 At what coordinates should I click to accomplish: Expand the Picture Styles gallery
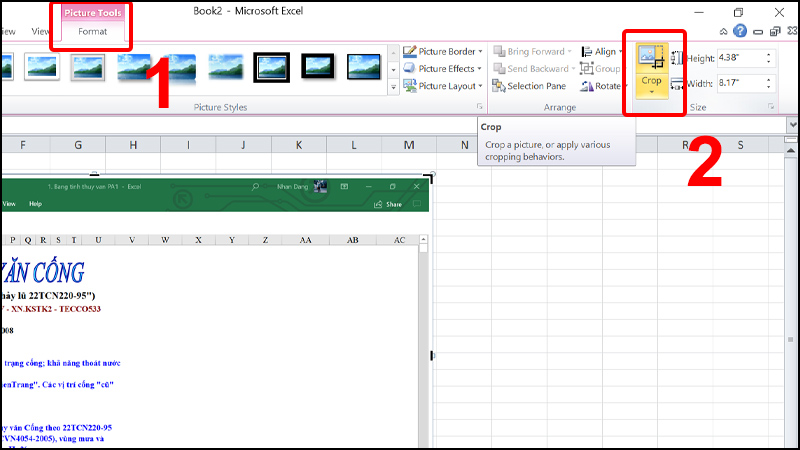[393, 87]
